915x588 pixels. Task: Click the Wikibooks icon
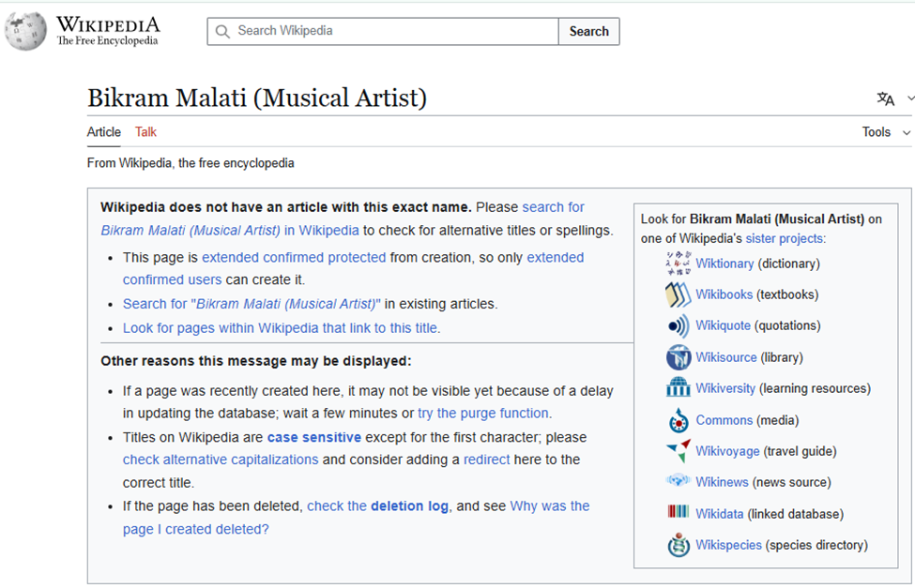coord(678,294)
